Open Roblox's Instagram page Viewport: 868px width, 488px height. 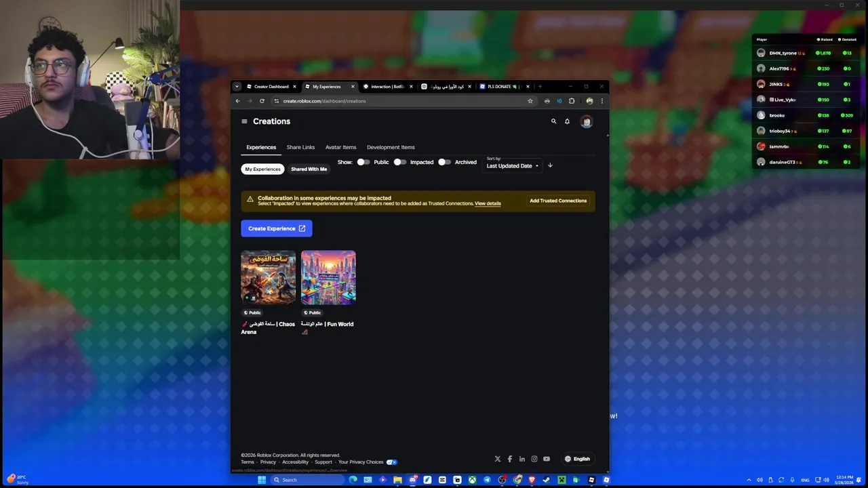(x=534, y=459)
